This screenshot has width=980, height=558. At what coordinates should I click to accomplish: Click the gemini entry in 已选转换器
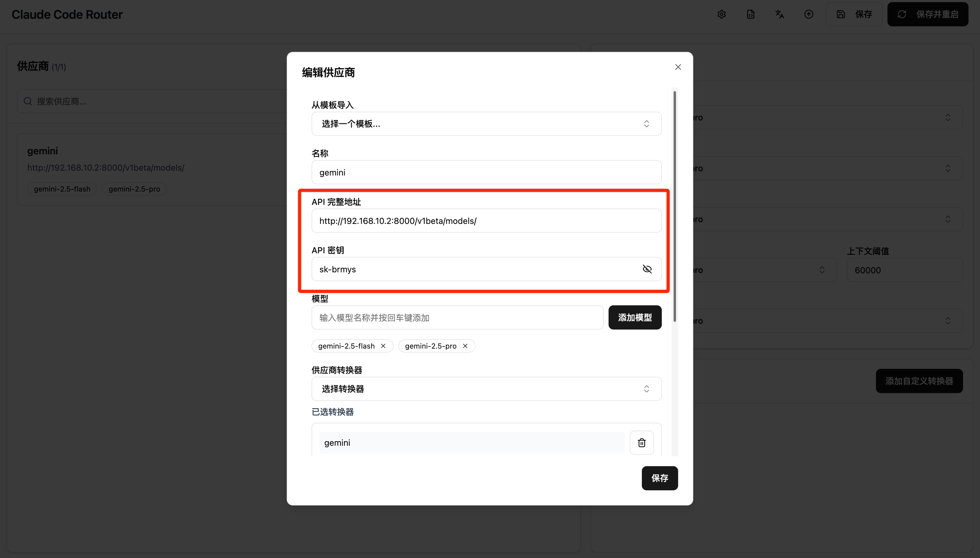tap(472, 443)
